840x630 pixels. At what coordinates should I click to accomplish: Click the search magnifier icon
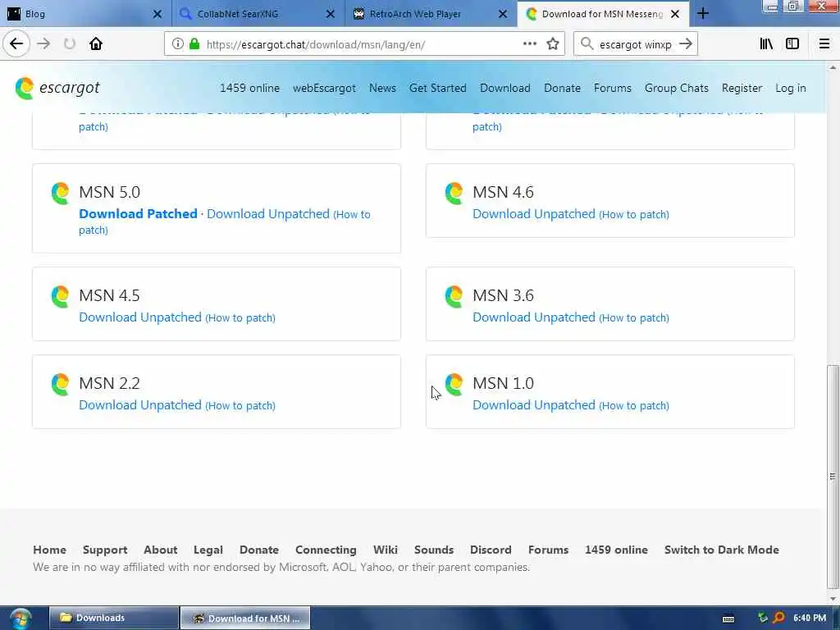point(587,44)
